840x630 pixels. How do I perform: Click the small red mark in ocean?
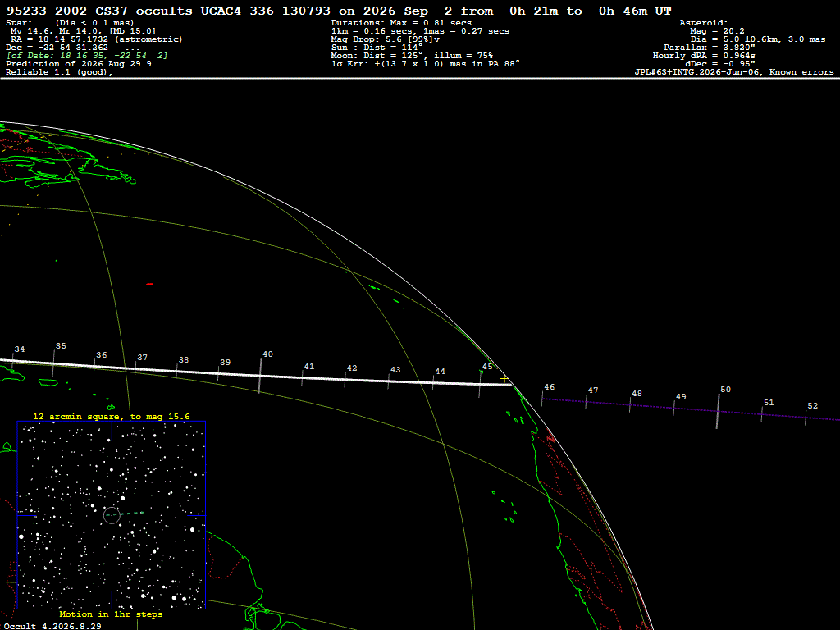(x=149, y=284)
